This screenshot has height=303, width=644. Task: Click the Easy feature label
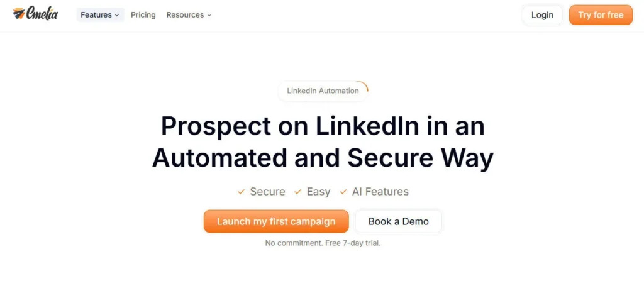(318, 192)
